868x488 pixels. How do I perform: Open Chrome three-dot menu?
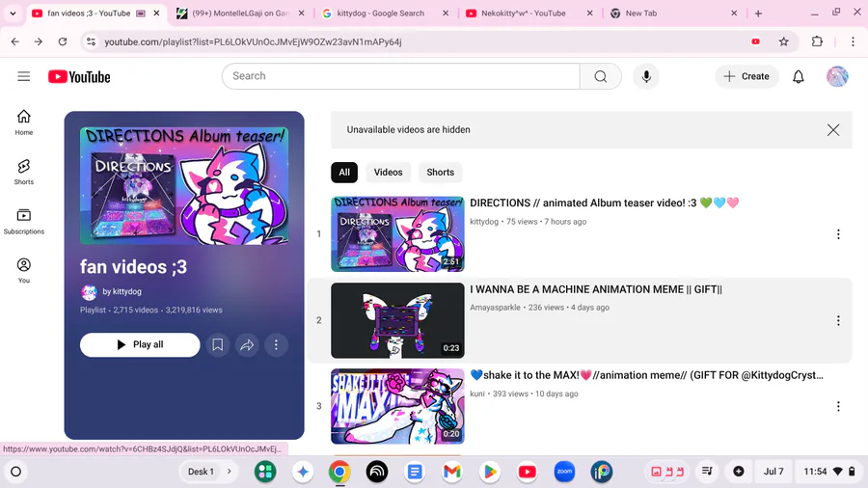[x=853, y=41]
